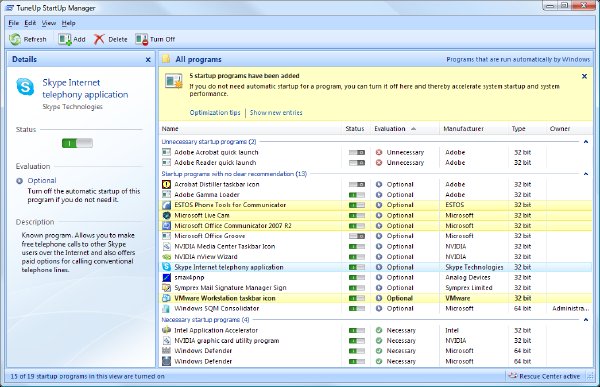Collapse Necessary startup programs group

(585, 319)
